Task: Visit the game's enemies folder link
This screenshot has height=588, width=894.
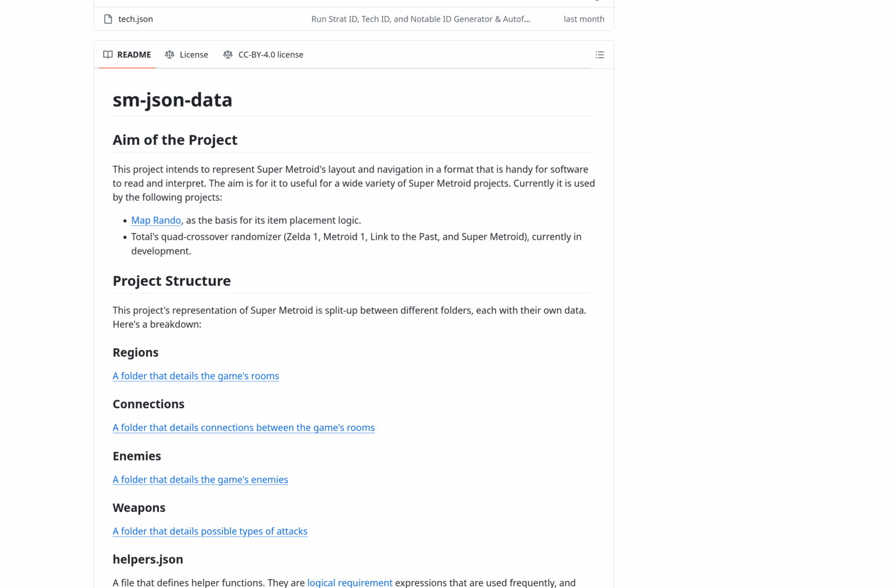Action: click(200, 480)
